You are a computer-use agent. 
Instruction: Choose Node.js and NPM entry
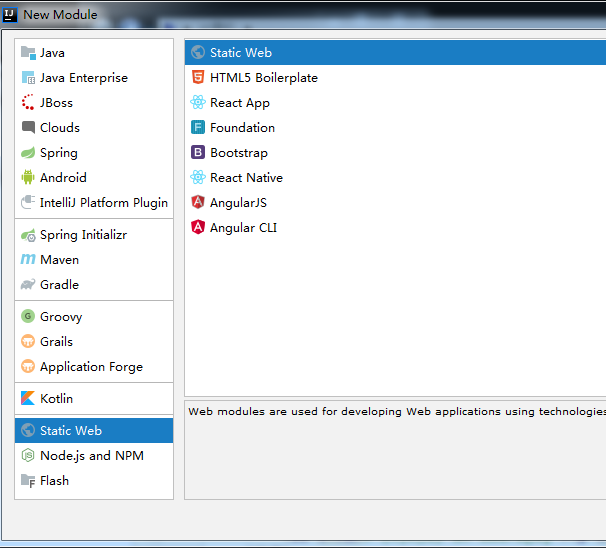(94, 456)
